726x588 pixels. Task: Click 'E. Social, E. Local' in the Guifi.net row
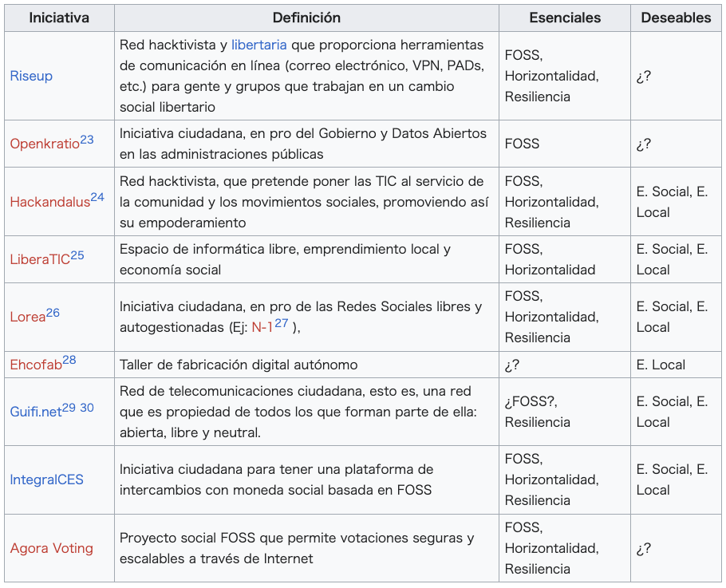pyautogui.click(x=676, y=412)
